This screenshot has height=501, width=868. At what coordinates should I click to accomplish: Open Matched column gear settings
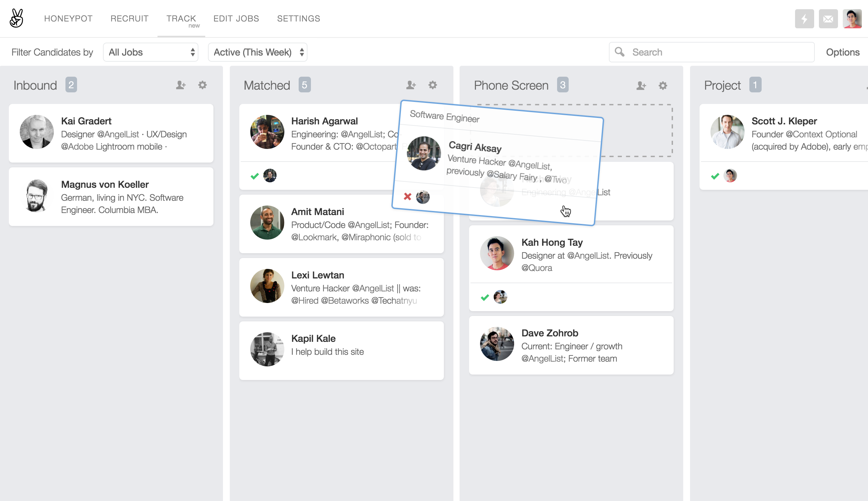(433, 85)
